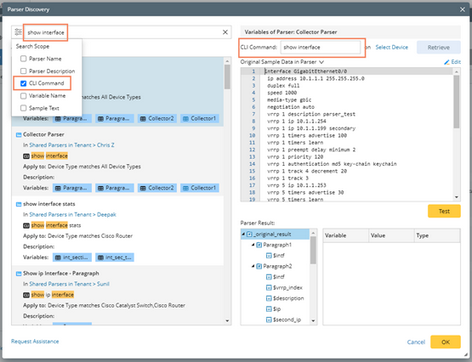Image resolution: width=472 pixels, height=362 pixels.
Task: Click the int_secti... variable chip
Action: click(72, 257)
